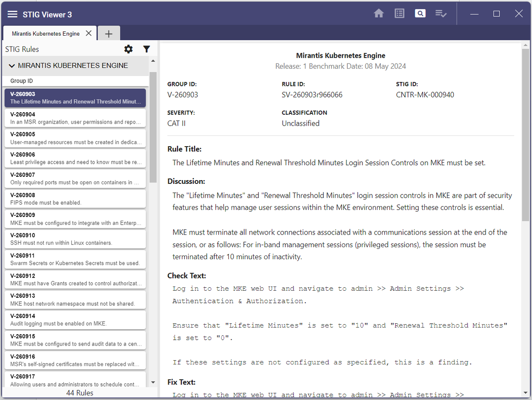
Task: Switch to the Mirantis Kubernetes Engine tab
Action: tap(45, 33)
